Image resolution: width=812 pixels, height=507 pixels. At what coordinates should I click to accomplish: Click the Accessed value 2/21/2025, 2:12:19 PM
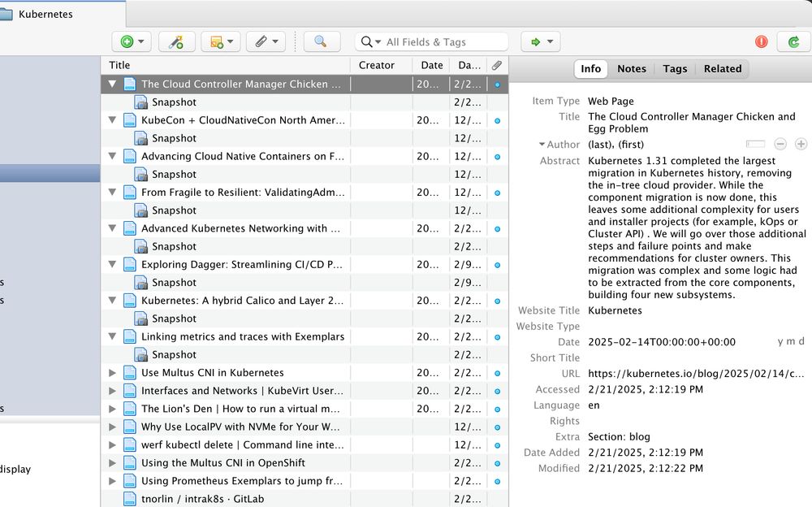pos(646,389)
